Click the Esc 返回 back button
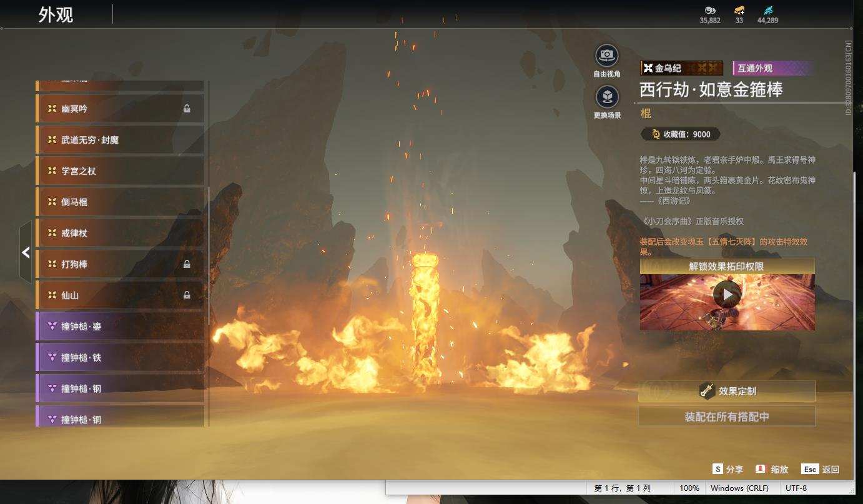Image resolution: width=863 pixels, height=504 pixels. click(821, 469)
